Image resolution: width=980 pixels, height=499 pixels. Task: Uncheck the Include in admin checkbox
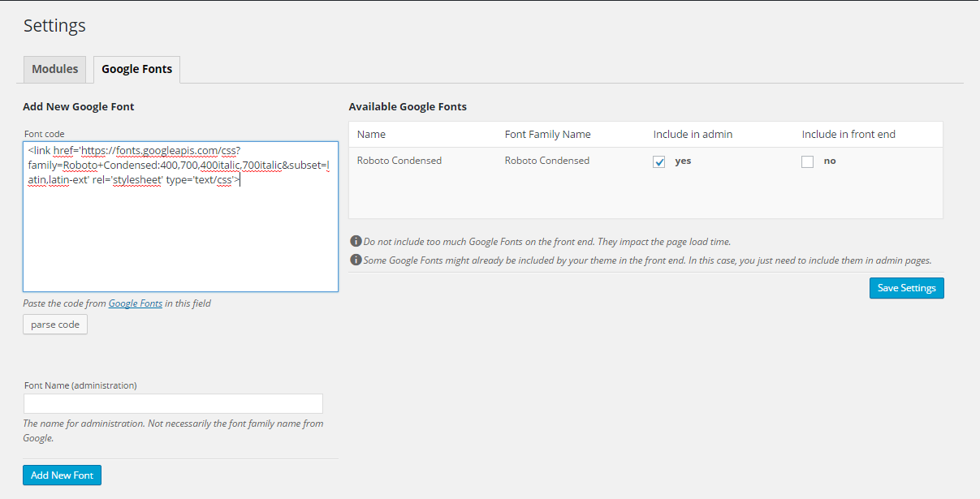pos(659,161)
